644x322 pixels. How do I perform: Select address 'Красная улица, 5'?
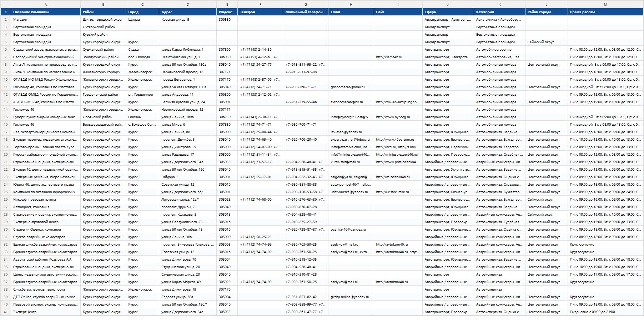(x=188, y=20)
